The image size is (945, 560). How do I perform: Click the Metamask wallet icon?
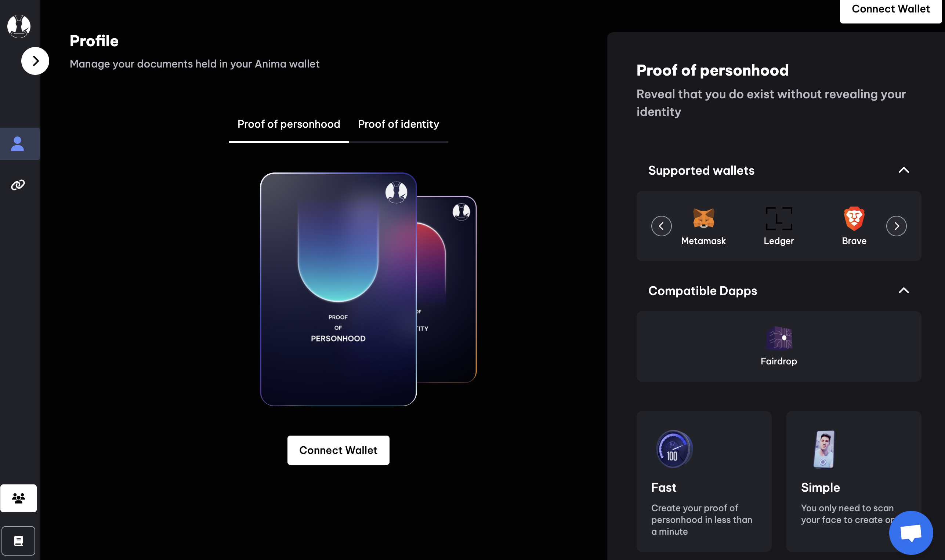703,218
